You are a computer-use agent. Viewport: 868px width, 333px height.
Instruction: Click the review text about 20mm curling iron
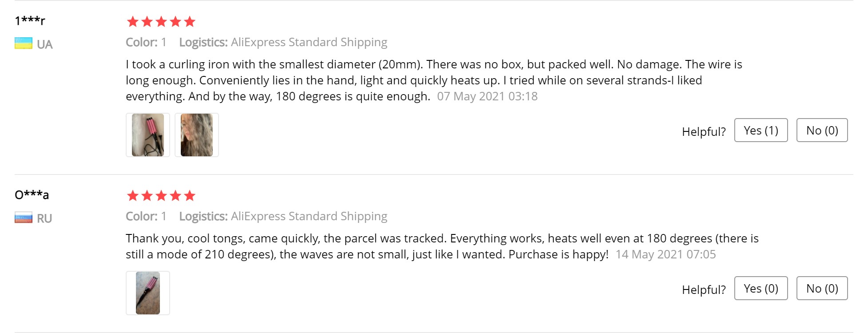413,80
